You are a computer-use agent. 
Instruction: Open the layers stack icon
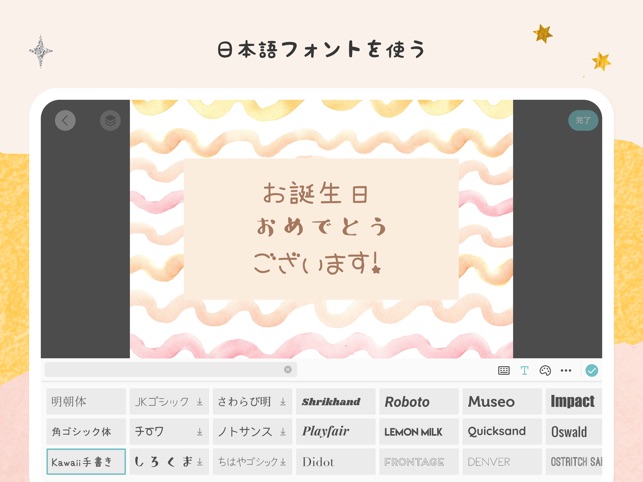coord(110,121)
